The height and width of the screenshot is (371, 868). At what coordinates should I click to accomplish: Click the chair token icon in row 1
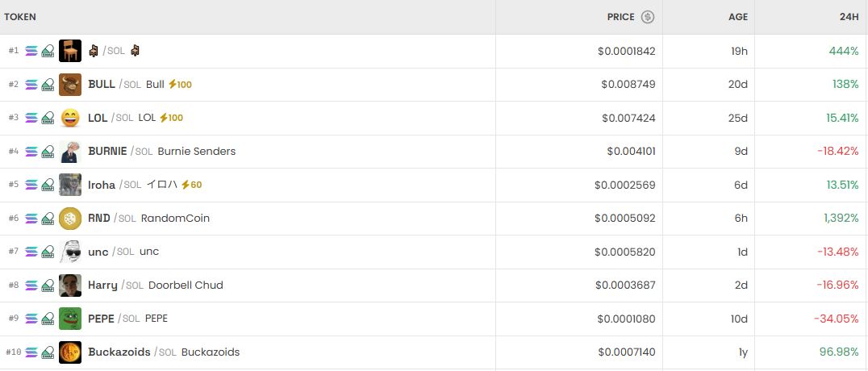tap(70, 51)
